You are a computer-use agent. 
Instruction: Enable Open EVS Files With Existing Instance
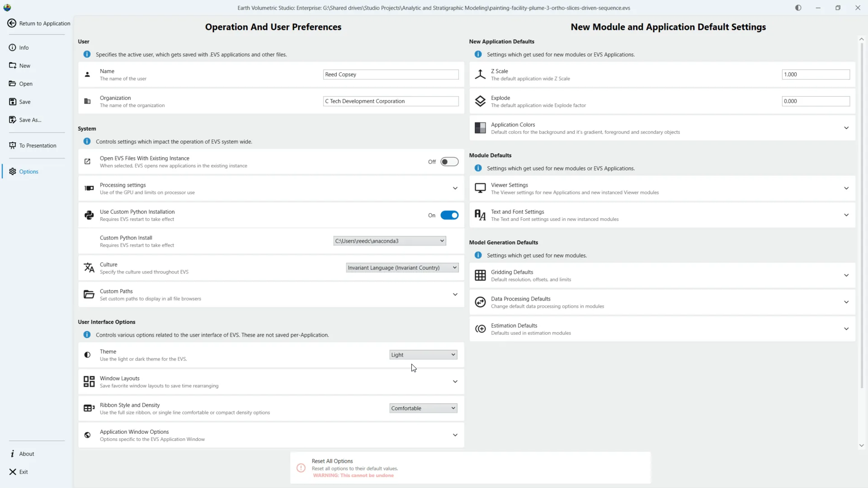(x=449, y=162)
